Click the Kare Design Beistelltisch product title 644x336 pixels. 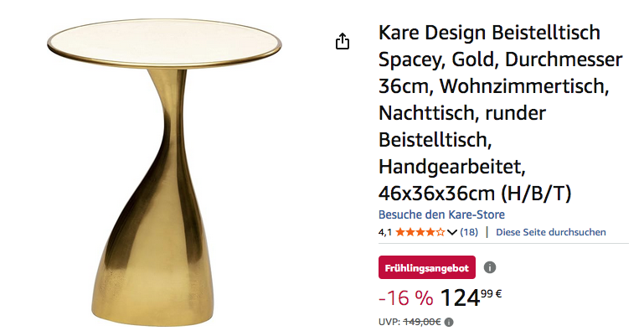[x=500, y=112]
